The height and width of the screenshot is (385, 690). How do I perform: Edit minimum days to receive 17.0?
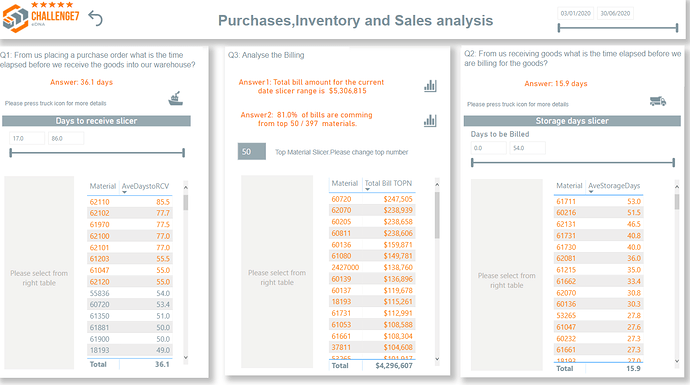[x=27, y=138]
